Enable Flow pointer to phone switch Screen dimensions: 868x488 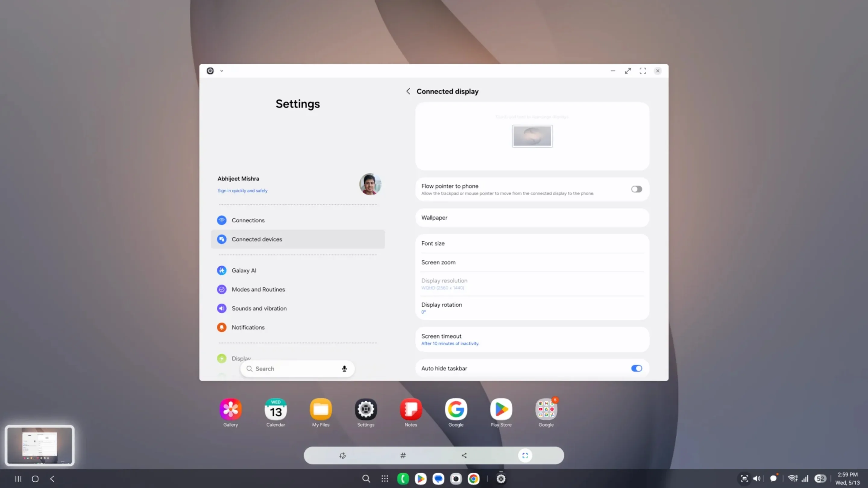637,189
